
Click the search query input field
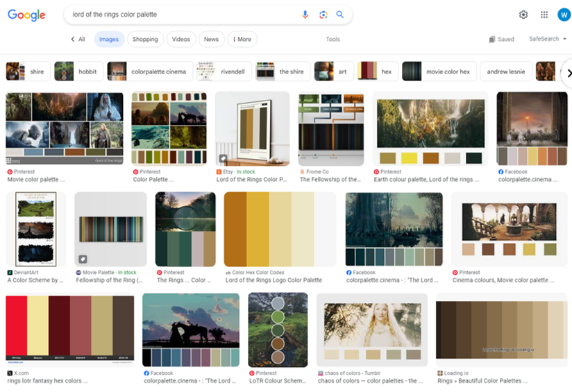(x=180, y=15)
